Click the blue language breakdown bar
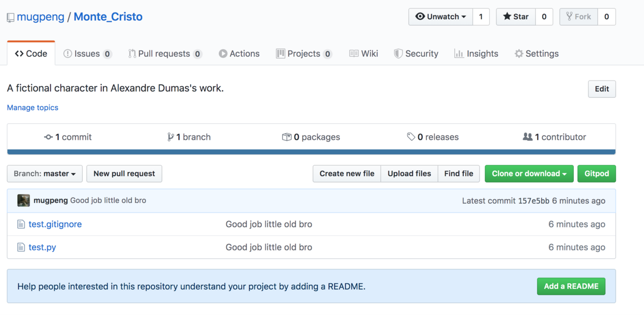The height and width of the screenshot is (315, 644). tap(311, 152)
